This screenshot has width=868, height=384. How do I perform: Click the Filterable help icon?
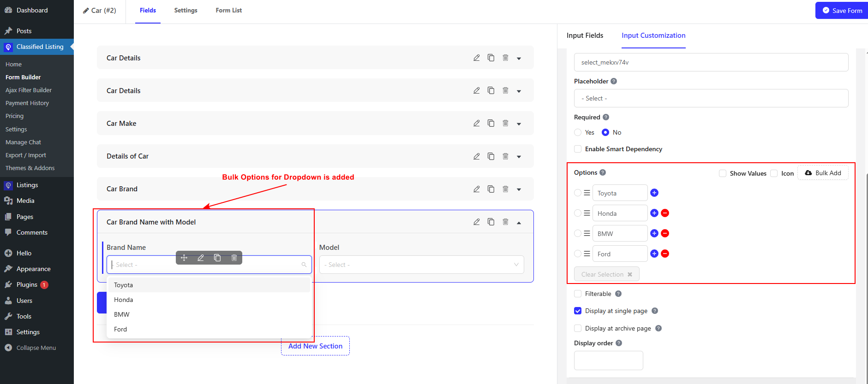coord(618,294)
